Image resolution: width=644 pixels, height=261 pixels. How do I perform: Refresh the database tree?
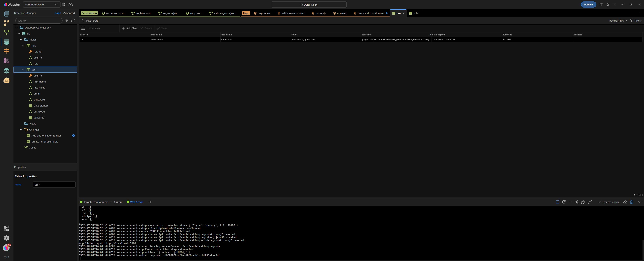(73, 21)
